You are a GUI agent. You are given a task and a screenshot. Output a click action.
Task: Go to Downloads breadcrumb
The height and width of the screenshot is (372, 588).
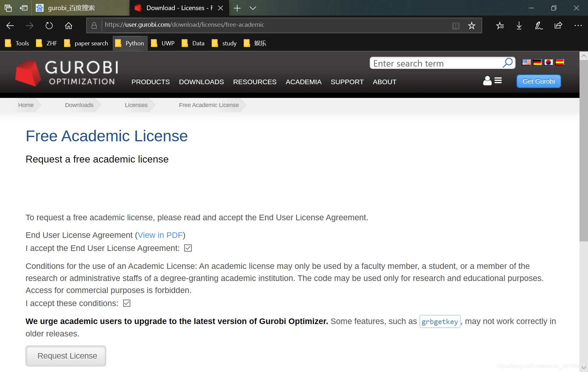(x=79, y=105)
